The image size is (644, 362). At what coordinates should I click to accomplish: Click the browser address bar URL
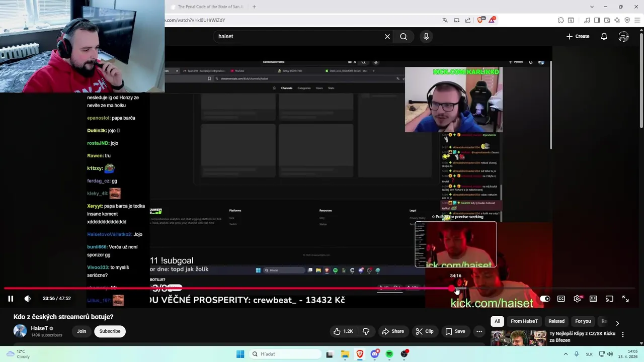point(195,20)
